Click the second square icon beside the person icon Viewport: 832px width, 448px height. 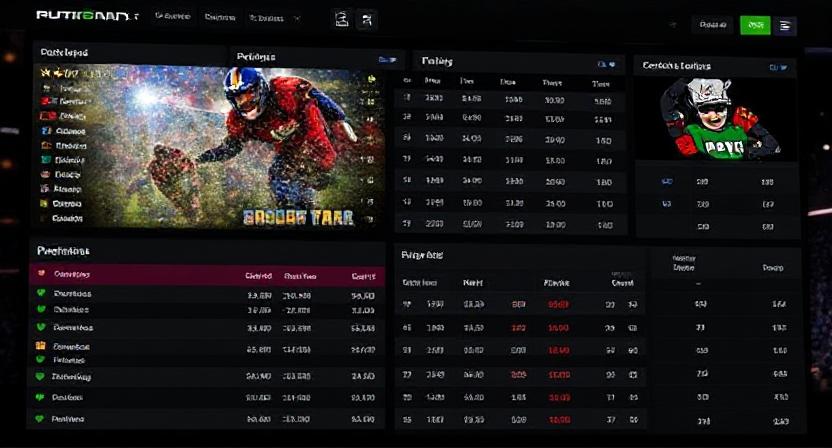coord(367,20)
